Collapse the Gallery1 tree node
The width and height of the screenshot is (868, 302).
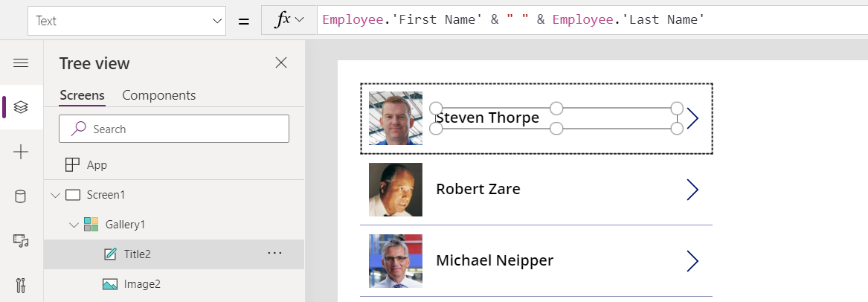[x=73, y=225]
